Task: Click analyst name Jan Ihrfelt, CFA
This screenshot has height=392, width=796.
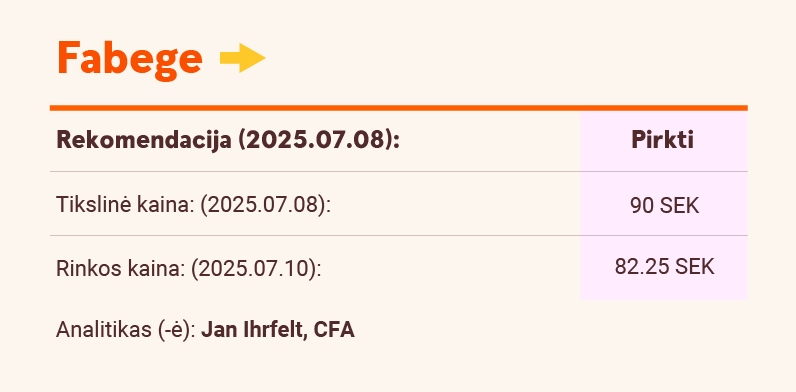Action: click(278, 330)
